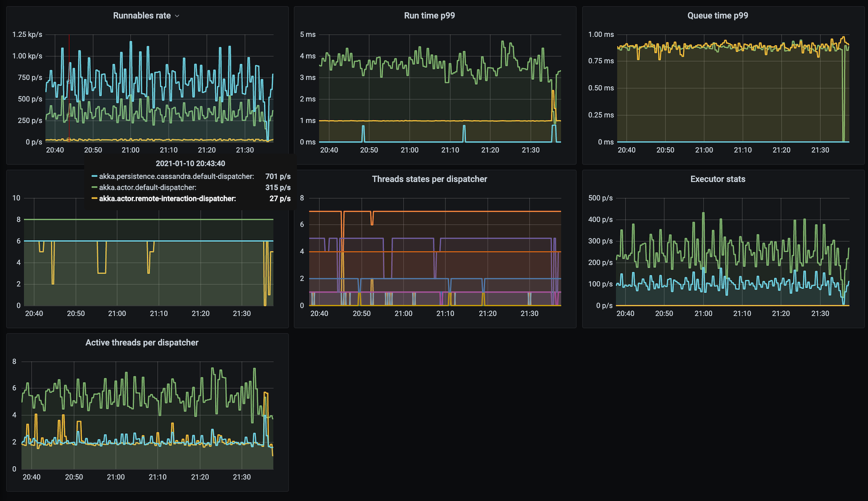This screenshot has height=501, width=868.
Task: Select the akka.actor.default-dispatcher tooltip entry
Action: (148, 188)
